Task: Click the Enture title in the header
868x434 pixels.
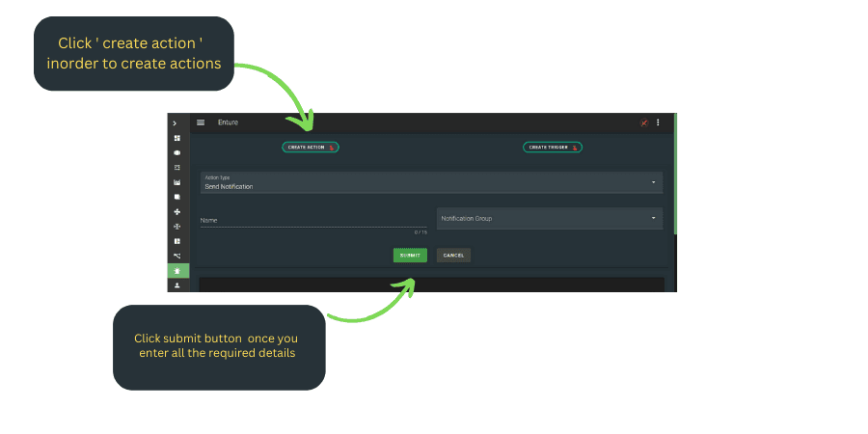Action: point(228,122)
